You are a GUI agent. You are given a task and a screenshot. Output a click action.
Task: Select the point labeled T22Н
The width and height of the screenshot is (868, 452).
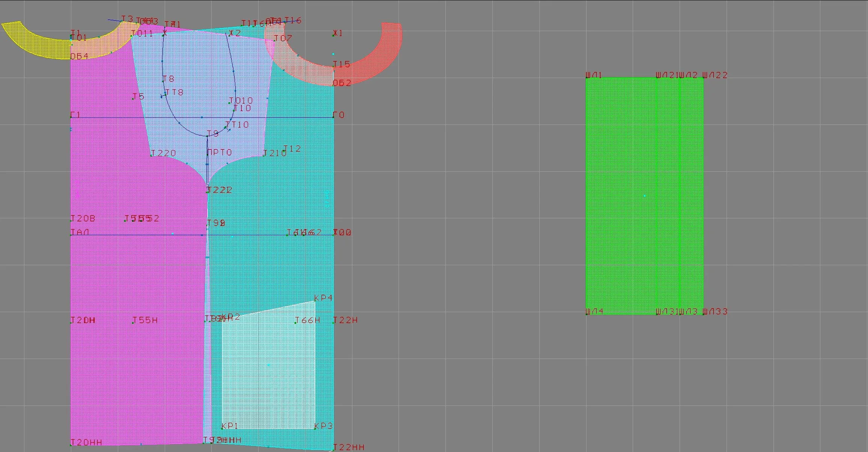tap(345, 320)
